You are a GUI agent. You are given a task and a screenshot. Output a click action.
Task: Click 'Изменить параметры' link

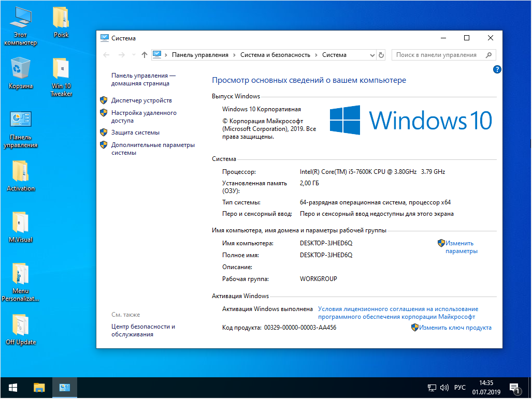pos(462,247)
